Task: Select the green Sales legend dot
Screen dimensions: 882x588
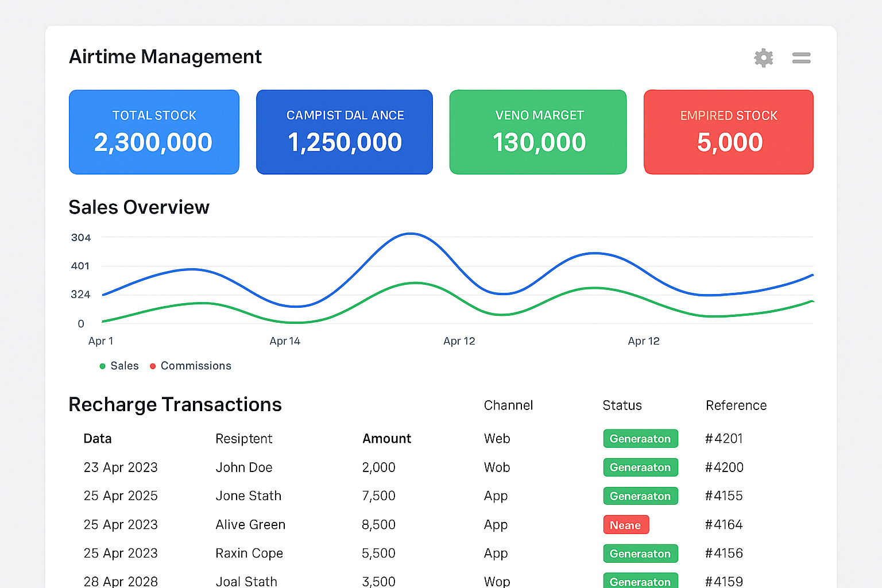Action: [x=102, y=366]
